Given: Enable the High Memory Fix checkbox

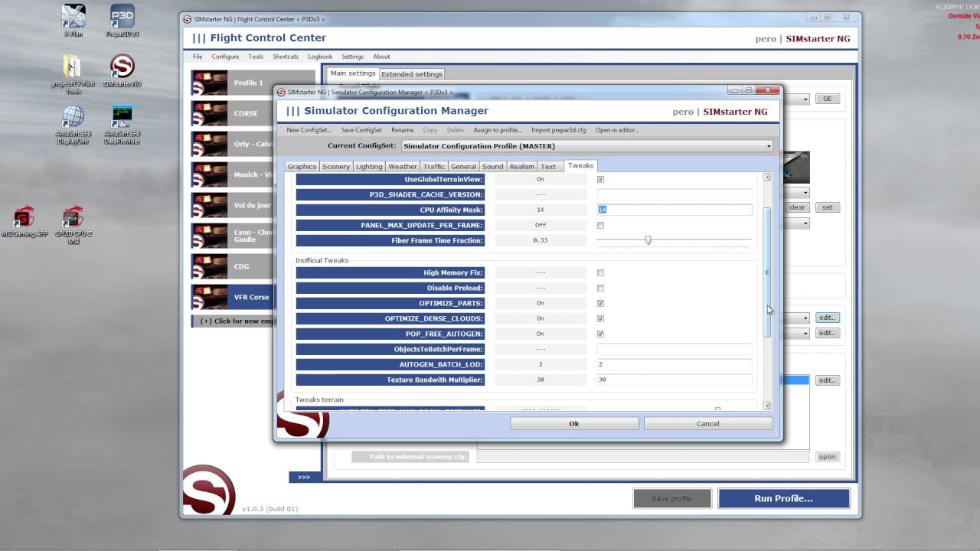Looking at the screenshot, I should [x=600, y=272].
